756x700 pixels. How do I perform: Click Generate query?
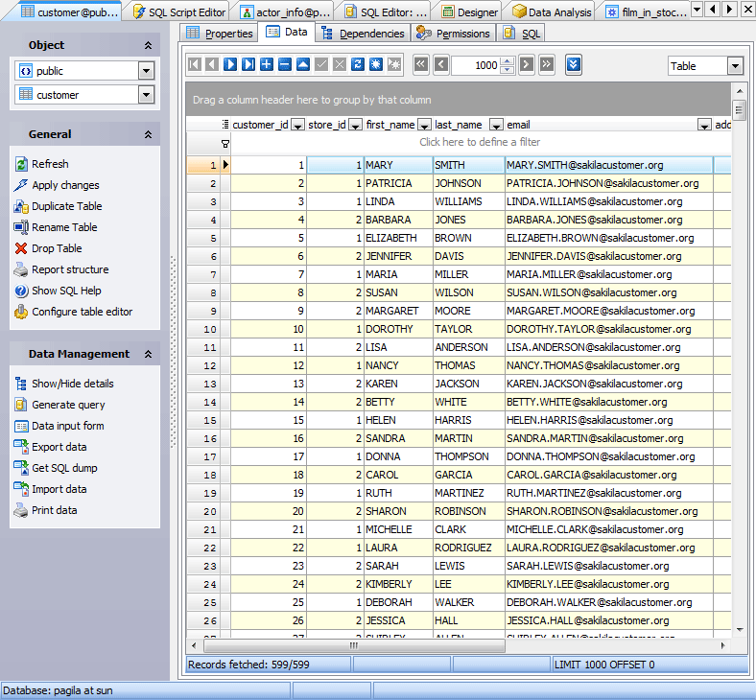[x=68, y=406]
